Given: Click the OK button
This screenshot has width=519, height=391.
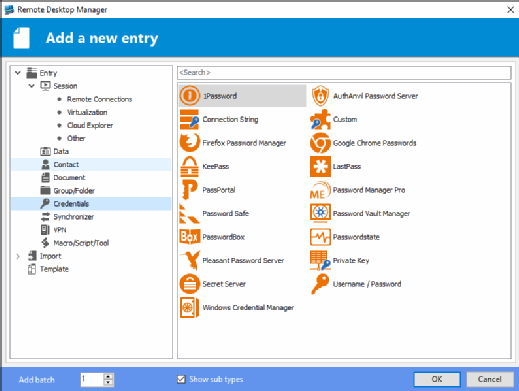Looking at the screenshot, I should point(437,379).
